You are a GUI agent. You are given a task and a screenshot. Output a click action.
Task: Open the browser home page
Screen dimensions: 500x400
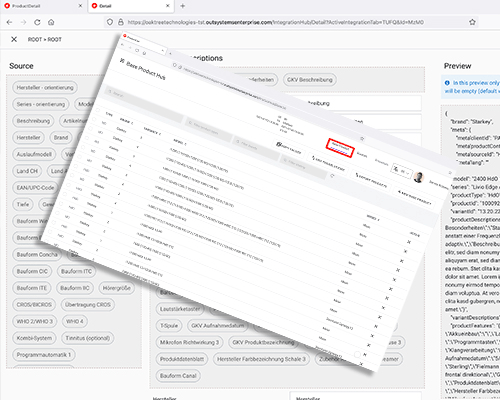point(51,22)
